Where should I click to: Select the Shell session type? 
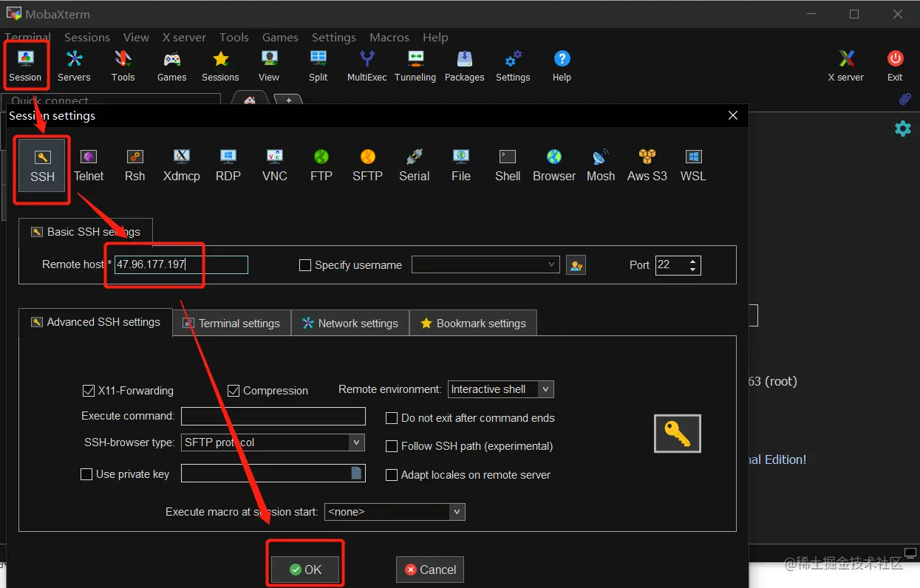click(x=508, y=165)
